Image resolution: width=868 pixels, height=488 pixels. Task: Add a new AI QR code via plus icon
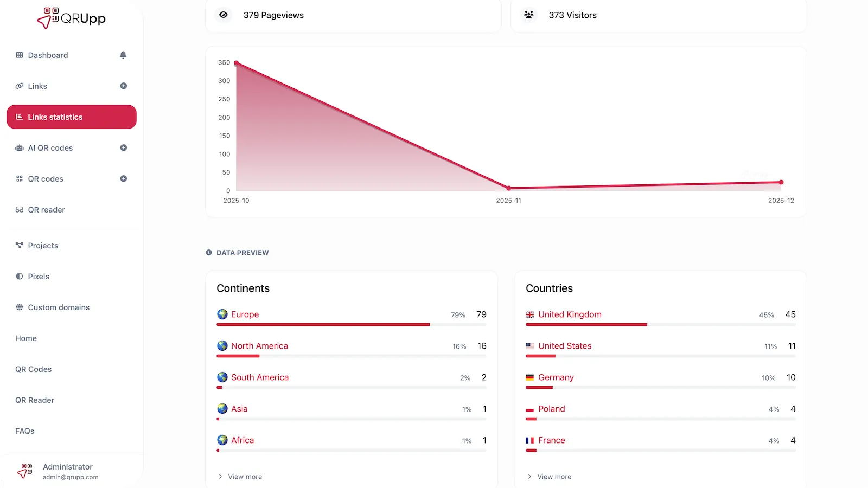124,147
